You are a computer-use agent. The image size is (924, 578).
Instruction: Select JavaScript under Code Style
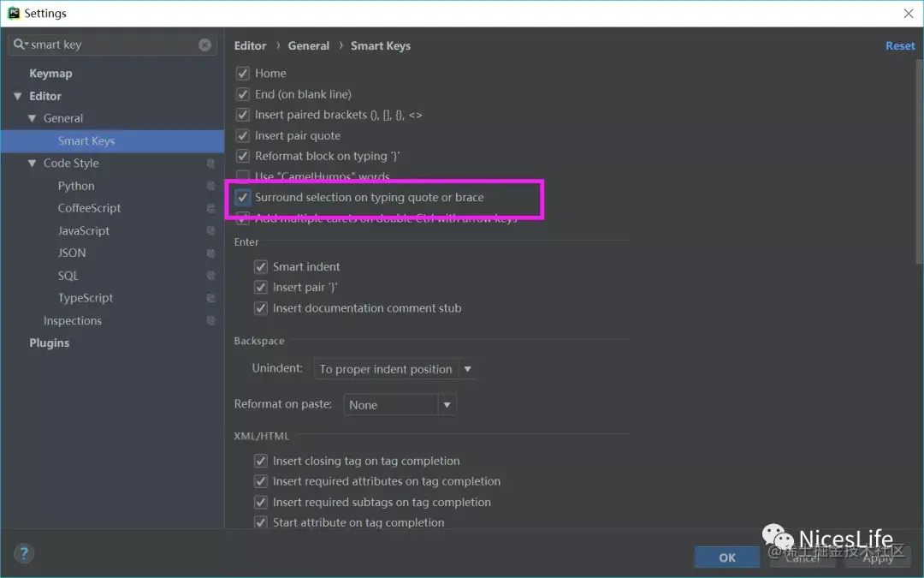[83, 230]
